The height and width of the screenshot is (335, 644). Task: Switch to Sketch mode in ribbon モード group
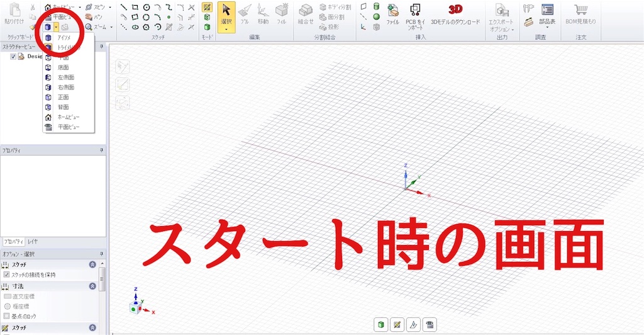[x=207, y=7]
